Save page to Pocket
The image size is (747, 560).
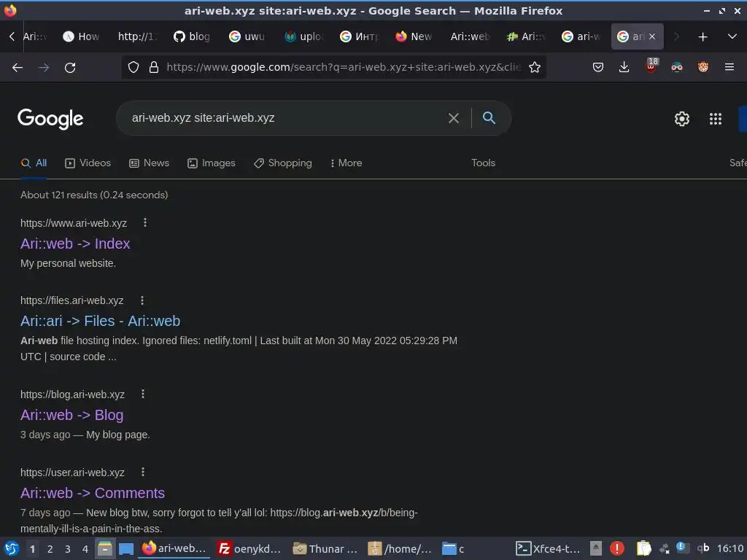click(x=598, y=68)
